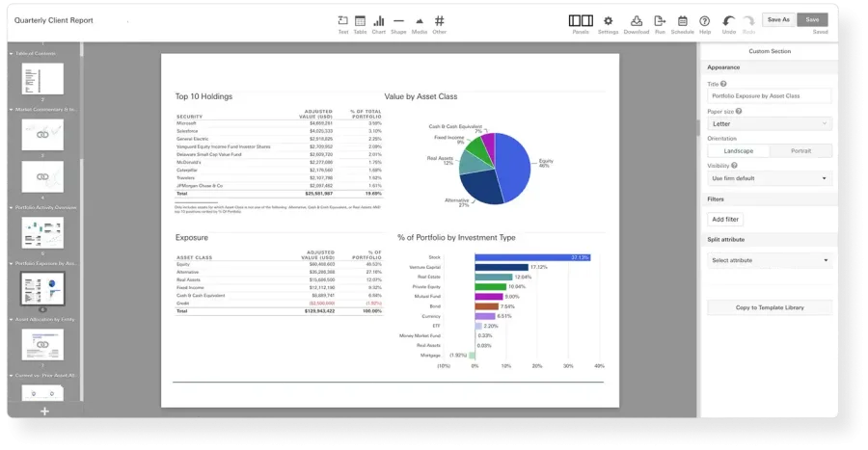868x450 pixels.
Task: Click Copy to Template Library
Action: click(769, 307)
